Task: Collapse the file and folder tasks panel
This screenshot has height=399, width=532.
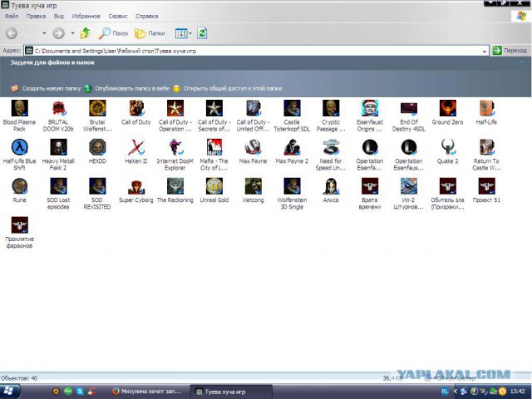Action: pyautogui.click(x=521, y=62)
